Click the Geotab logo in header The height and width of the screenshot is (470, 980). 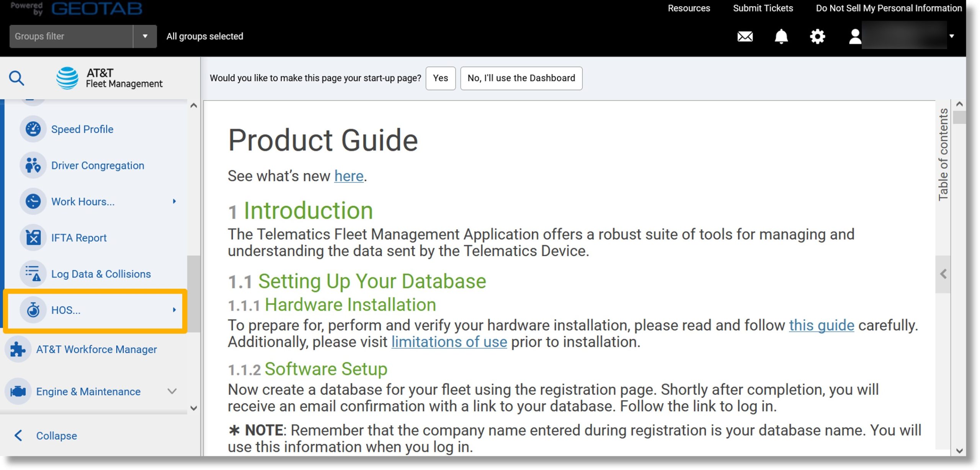(x=97, y=8)
